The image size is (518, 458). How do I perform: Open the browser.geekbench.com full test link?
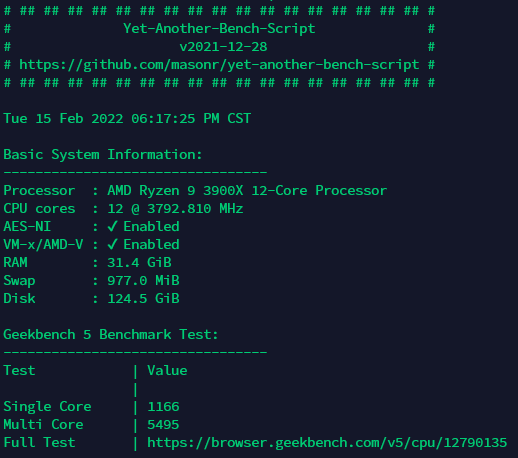[327, 443]
